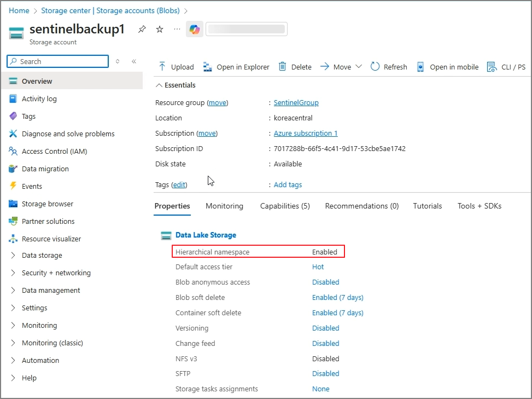
Task: Click the sidebar expand/collapse all arrows
Action: pyautogui.click(x=118, y=61)
